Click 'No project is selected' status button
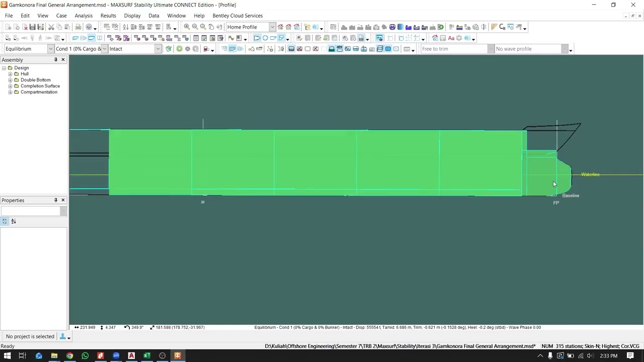Screen dimensions: 644x362 coord(30,336)
